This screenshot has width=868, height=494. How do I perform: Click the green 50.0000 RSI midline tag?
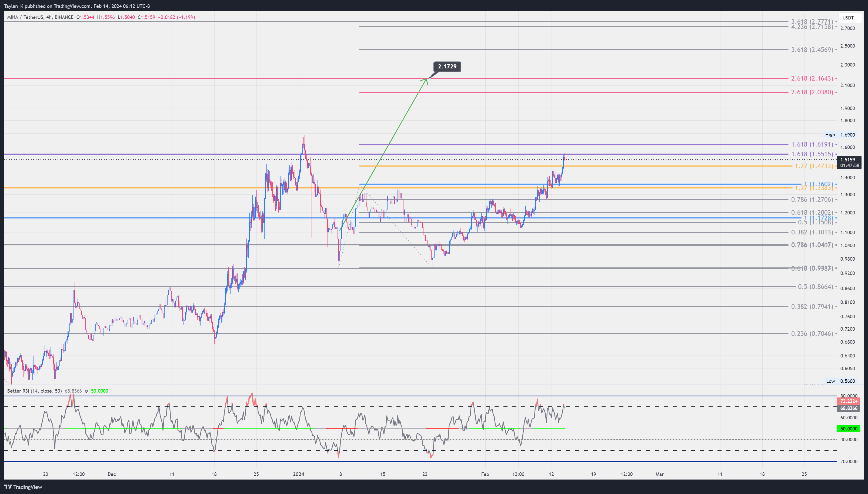[849, 429]
